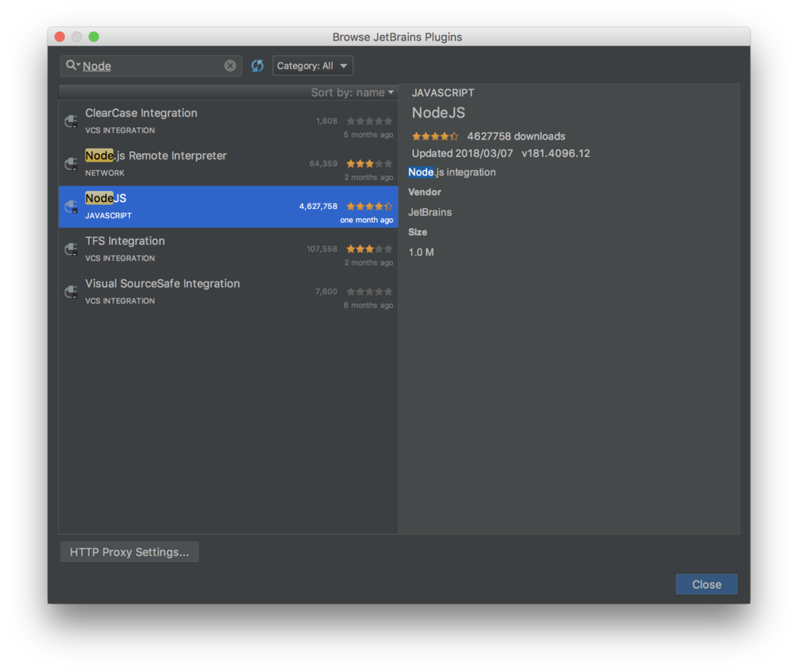Viewport: 798px width, 672px height.
Task: Open the Sort by: name dropdown
Action: tap(353, 92)
